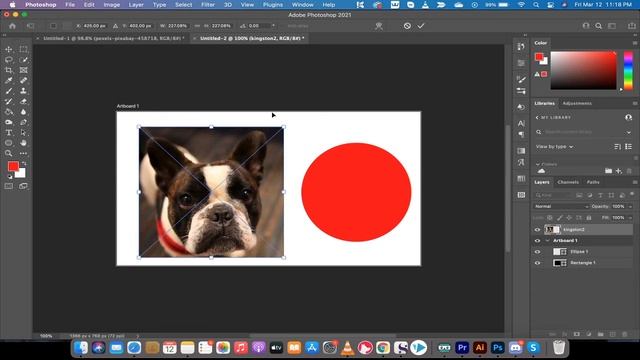
Task: Open the View by type dropdown
Action: click(x=554, y=147)
